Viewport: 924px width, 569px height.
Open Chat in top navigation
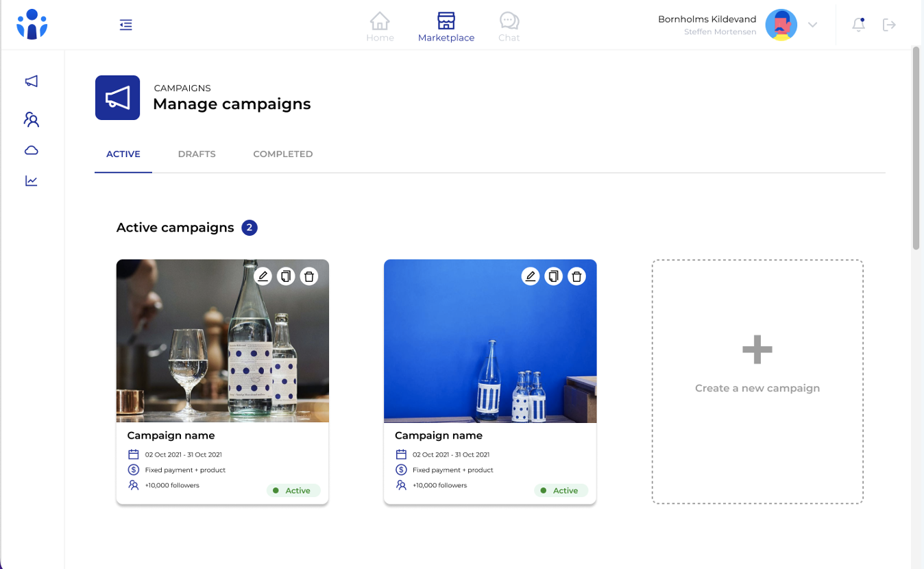click(x=509, y=27)
